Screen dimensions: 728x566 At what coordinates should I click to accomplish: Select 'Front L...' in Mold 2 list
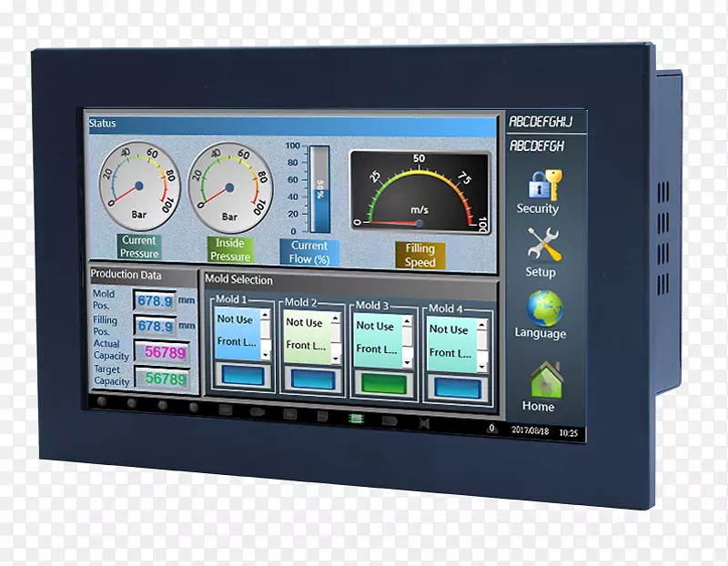point(306,345)
